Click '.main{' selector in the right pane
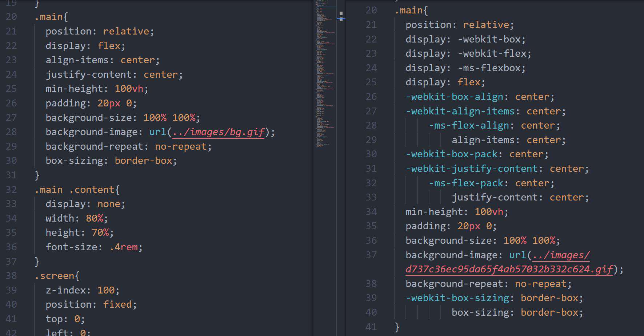Screen dimensions: 644x336 (x=411, y=10)
